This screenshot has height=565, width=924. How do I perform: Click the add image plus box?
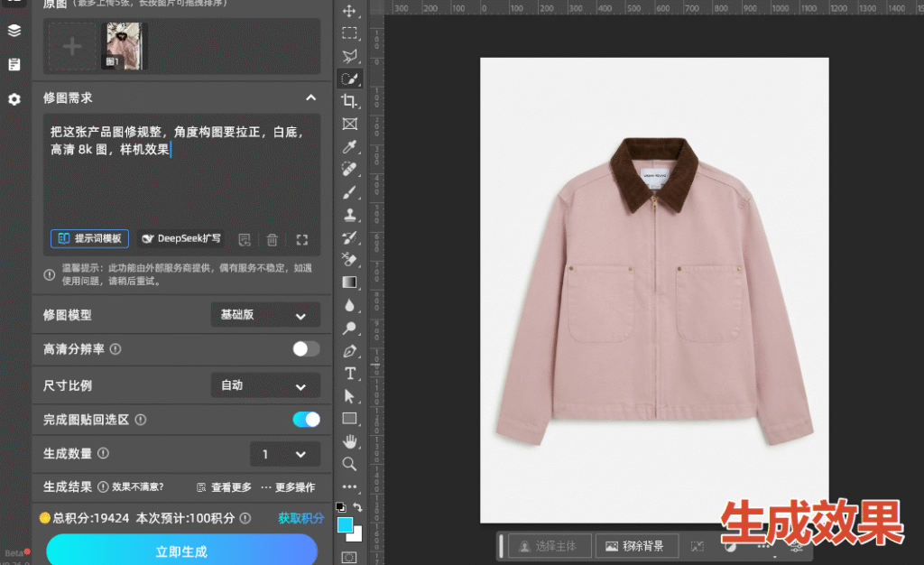[x=72, y=47]
